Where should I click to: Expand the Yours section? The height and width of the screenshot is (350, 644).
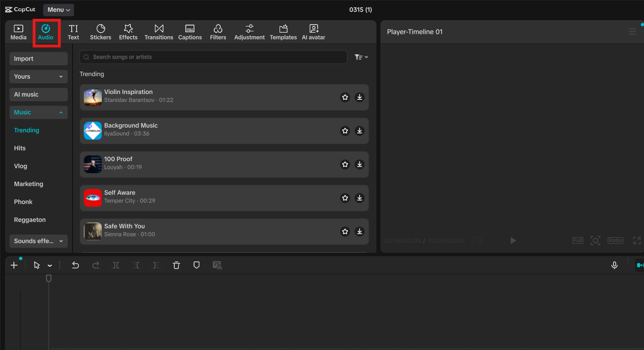(x=39, y=77)
